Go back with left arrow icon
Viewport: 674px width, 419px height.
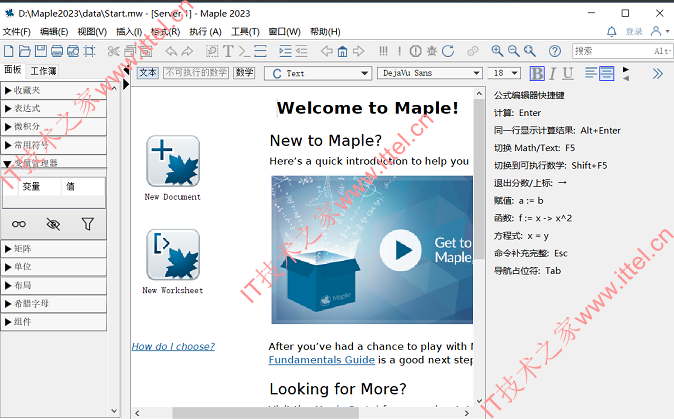pos(327,51)
